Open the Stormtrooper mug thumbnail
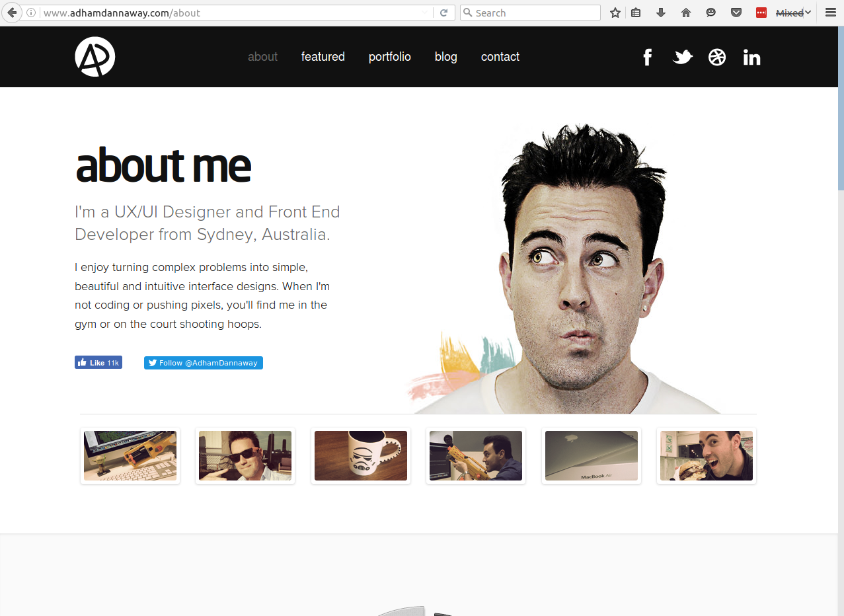Viewport: 844px width, 616px height. tap(361, 456)
